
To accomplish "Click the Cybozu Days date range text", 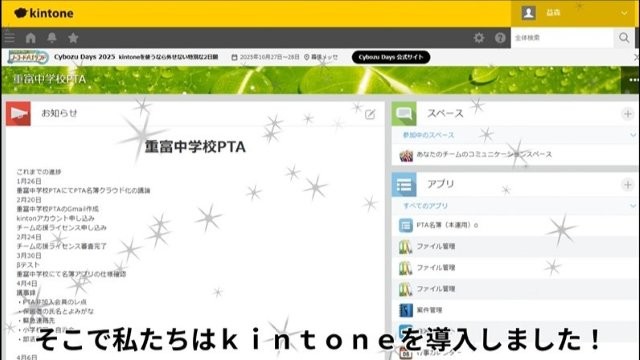I will (x=269, y=57).
